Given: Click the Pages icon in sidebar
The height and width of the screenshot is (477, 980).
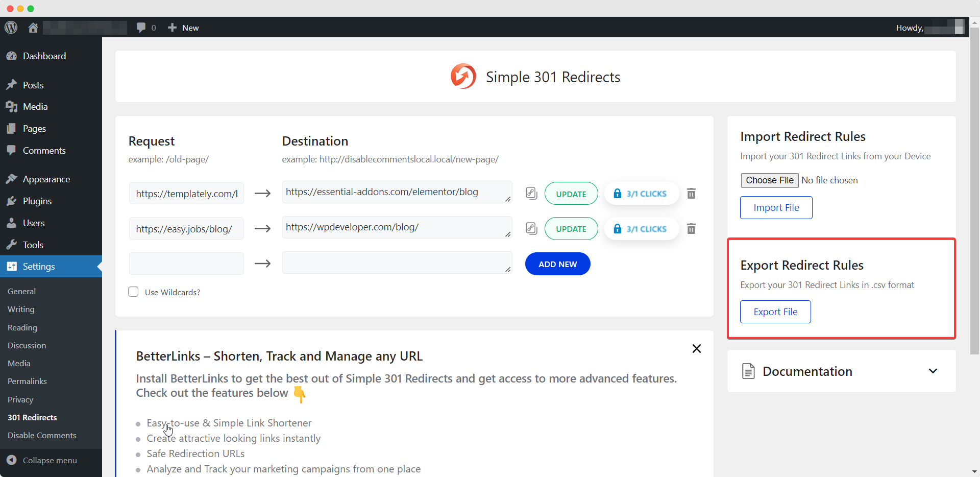Looking at the screenshot, I should (11, 129).
